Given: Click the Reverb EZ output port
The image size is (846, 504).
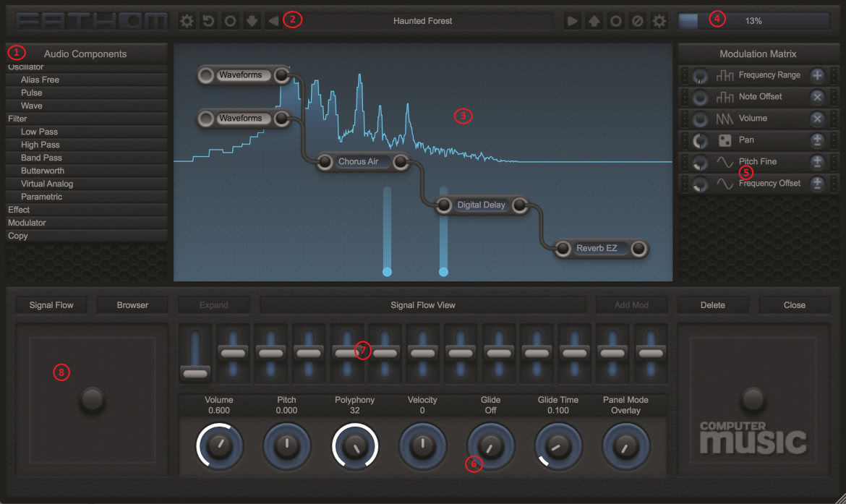Looking at the screenshot, I should click(x=638, y=249).
